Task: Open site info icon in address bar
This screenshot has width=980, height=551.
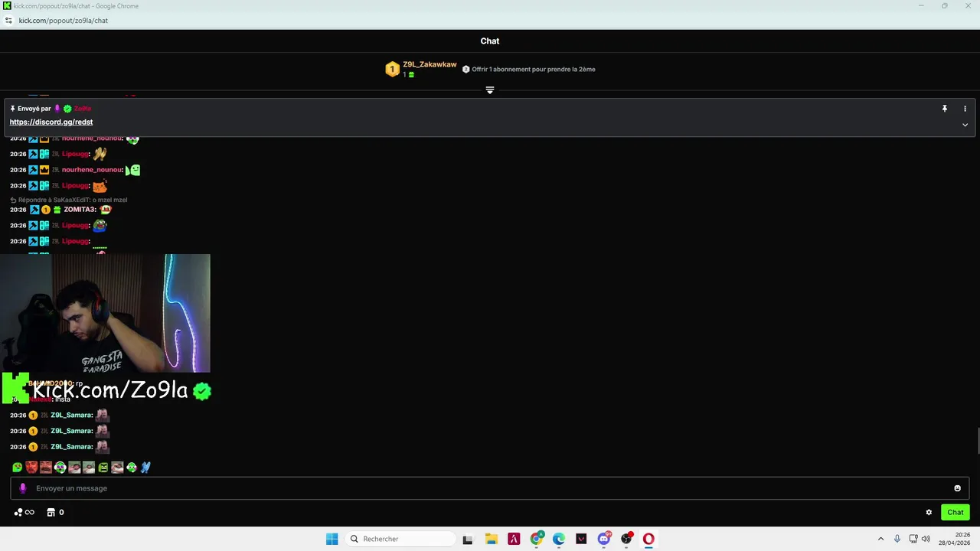Action: [x=8, y=21]
